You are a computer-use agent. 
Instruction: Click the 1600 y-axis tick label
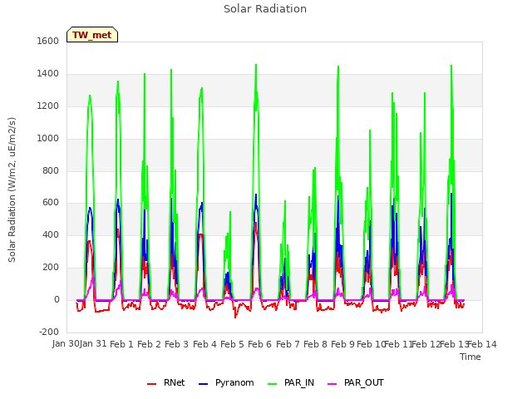tap(48, 41)
